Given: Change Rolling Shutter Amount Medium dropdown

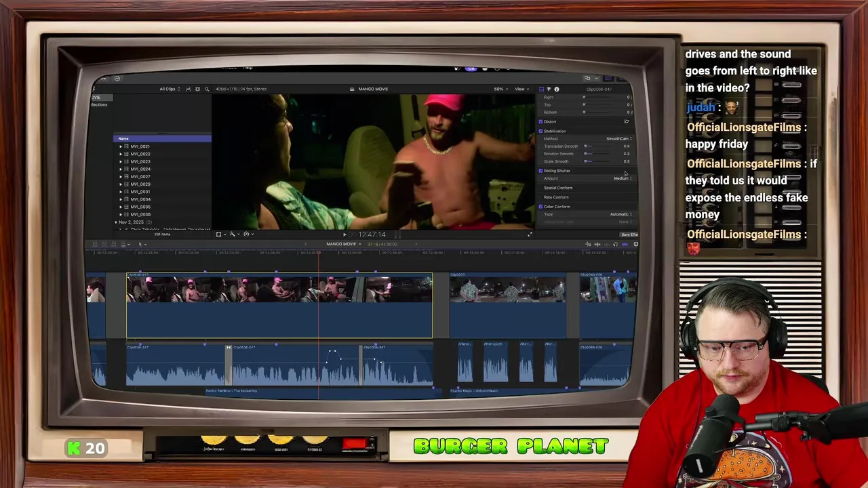Looking at the screenshot, I should 623,178.
